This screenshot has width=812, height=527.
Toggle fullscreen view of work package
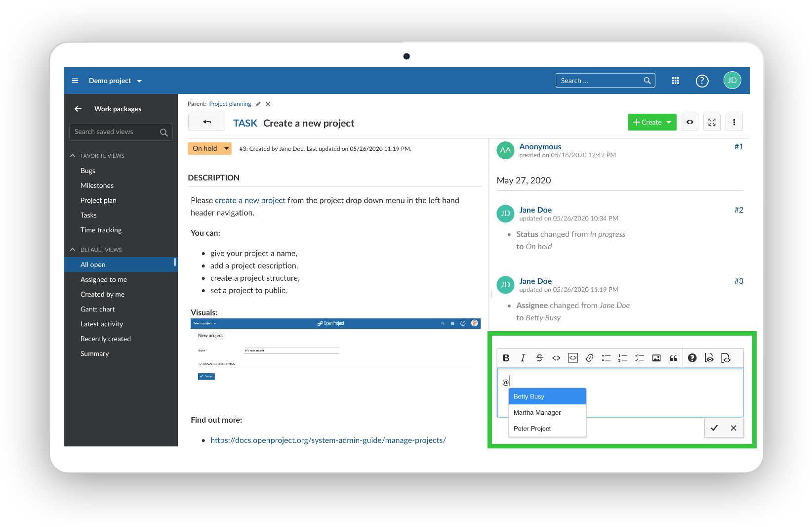click(712, 122)
